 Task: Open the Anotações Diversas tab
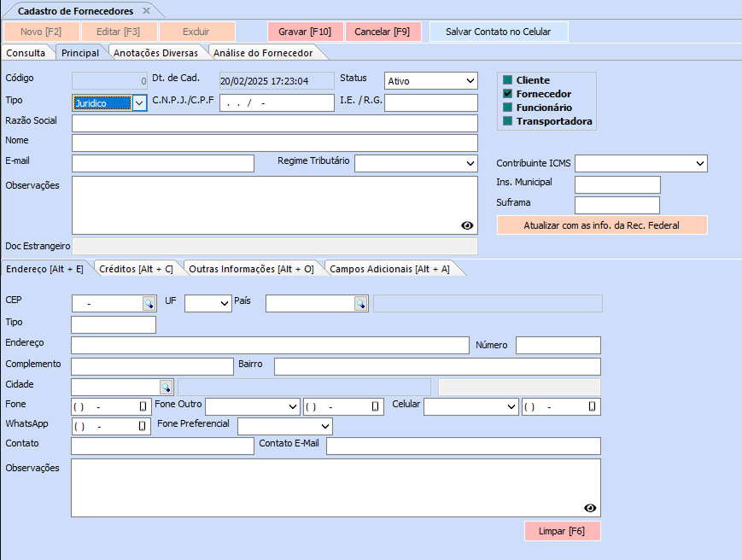155,53
